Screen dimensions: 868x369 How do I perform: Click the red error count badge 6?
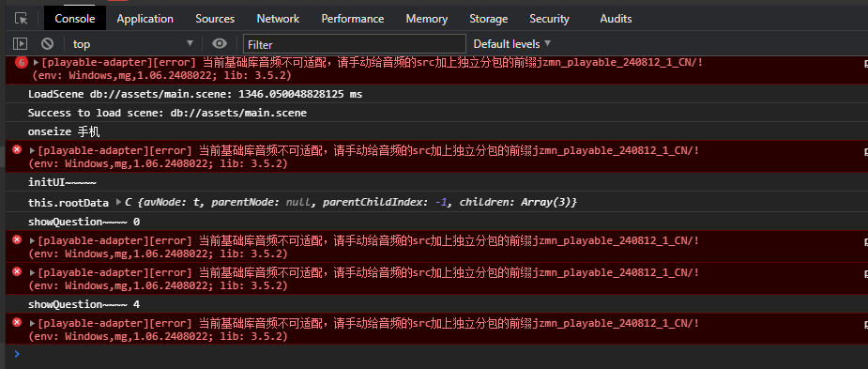pos(21,63)
